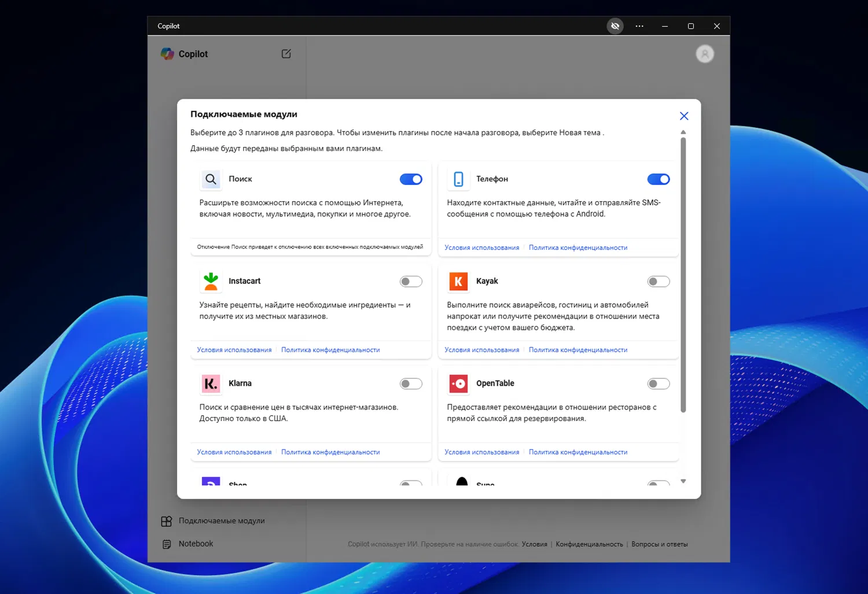
Task: Click the Instacart plugin name
Action: (x=245, y=281)
